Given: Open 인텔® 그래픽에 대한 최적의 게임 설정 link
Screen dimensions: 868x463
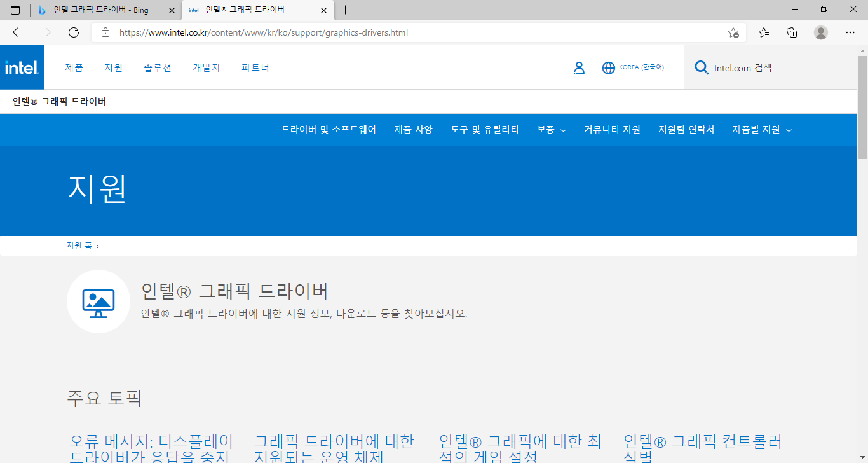Looking at the screenshot, I should pos(520,448).
